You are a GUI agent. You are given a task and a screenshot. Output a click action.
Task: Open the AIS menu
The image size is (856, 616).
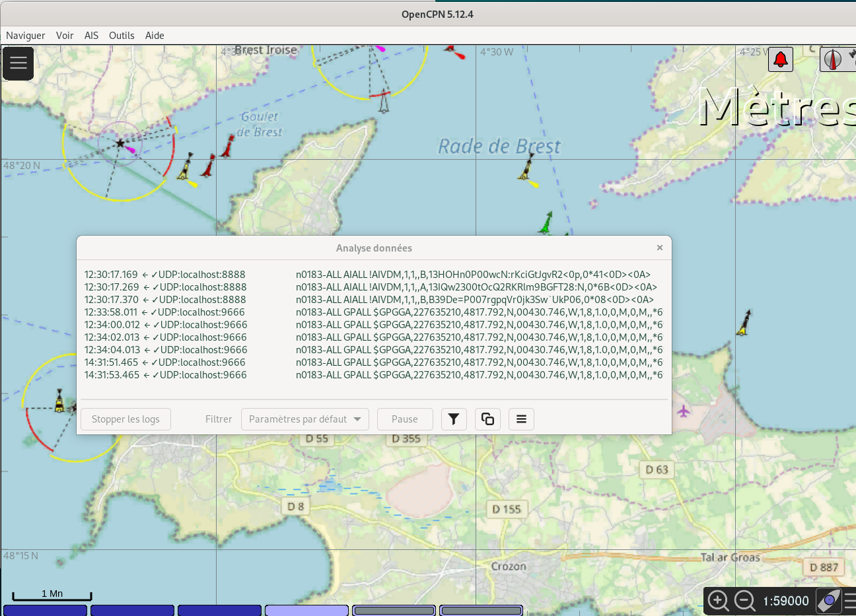(91, 36)
